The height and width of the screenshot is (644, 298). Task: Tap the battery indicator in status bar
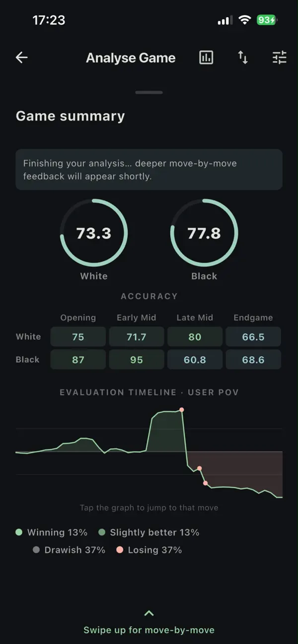coord(267,20)
